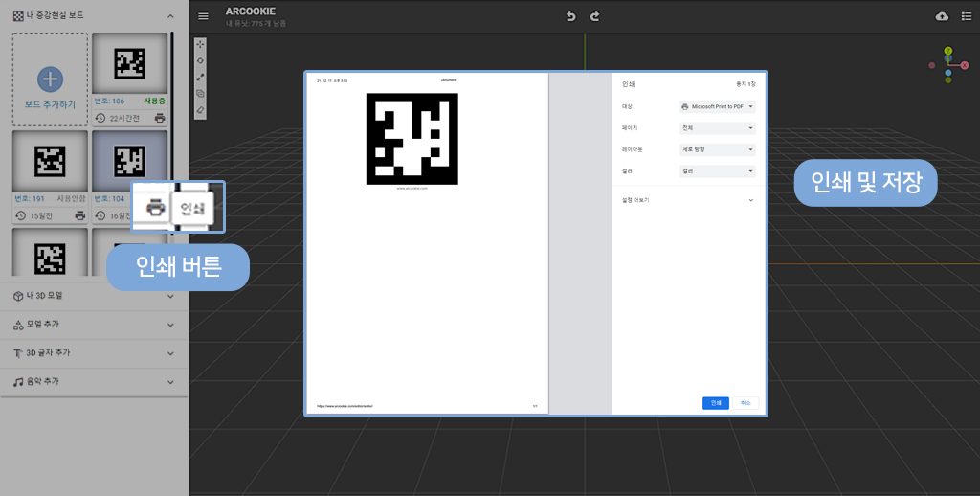Click the cloud upload icon

tap(942, 16)
